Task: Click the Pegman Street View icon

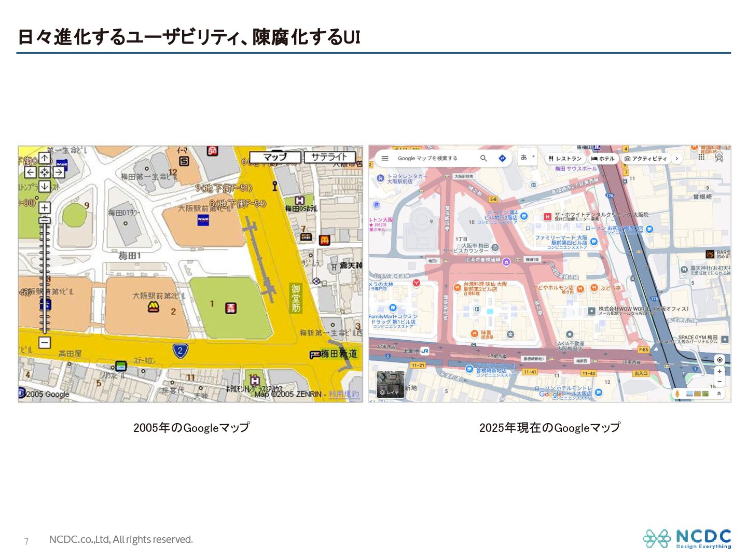Action: (x=677, y=394)
